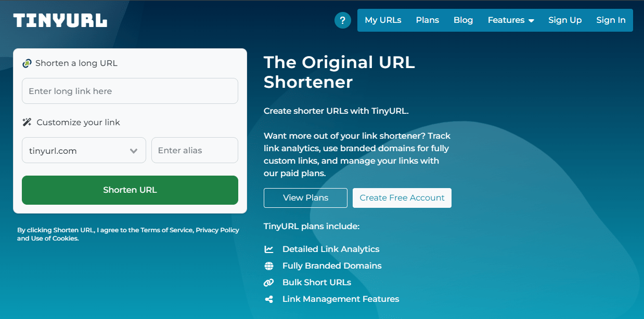Go to the Plans page
Screen dimensions: 644x319
tap(428, 20)
